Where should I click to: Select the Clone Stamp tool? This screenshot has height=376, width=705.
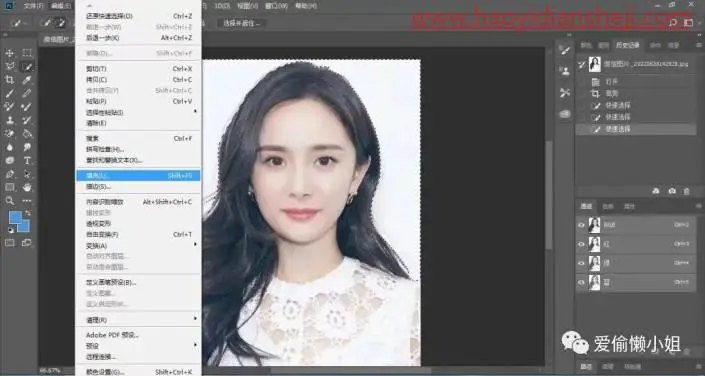coord(9,120)
